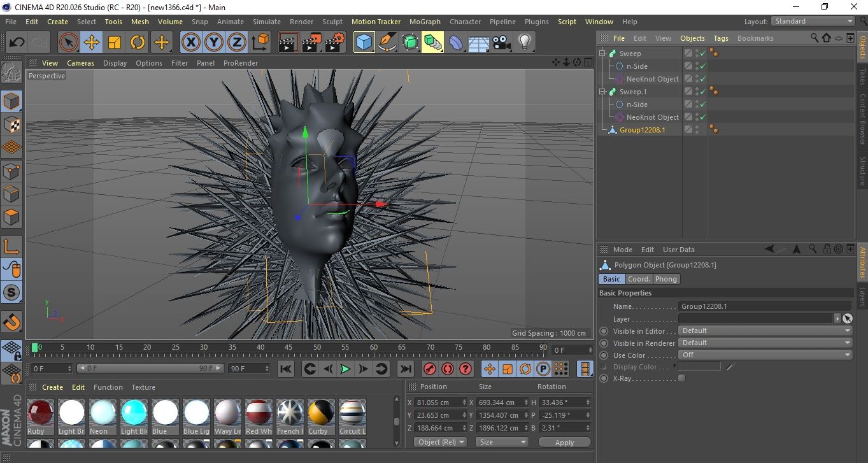868x463 pixels.
Task: Open the Size mode dropdown
Action: (501, 442)
